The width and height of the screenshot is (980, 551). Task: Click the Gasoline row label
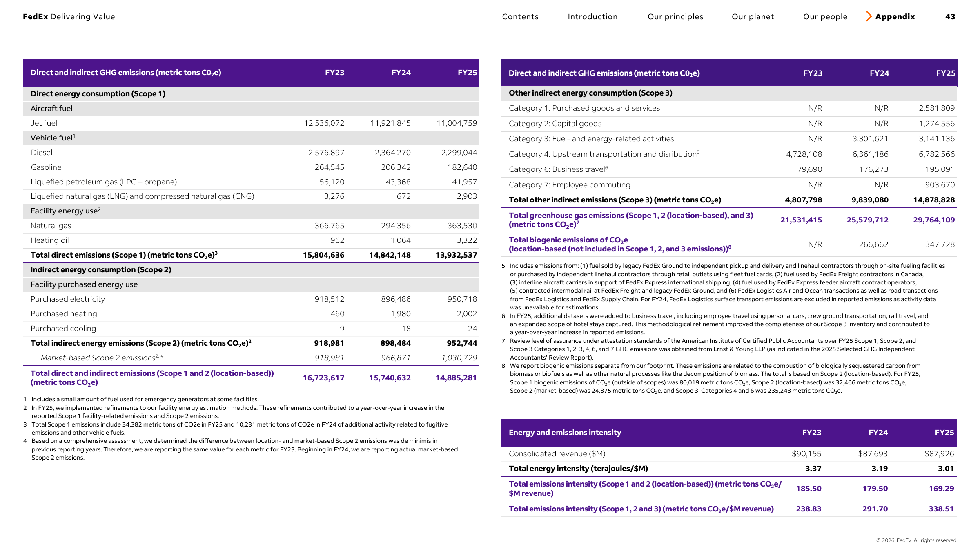(46, 167)
